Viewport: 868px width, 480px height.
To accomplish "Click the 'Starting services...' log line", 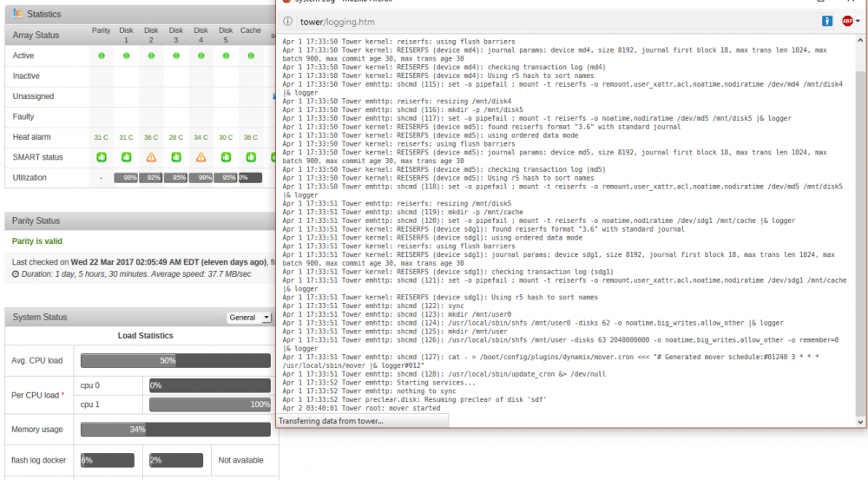I will (378, 383).
